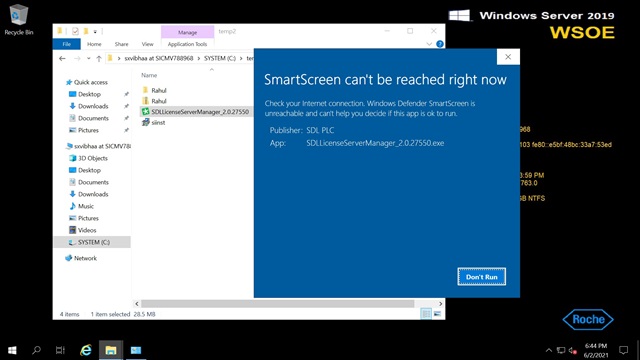Click the forward navigation arrow
Image resolution: width=640 pixels, height=360 pixels.
tap(77, 59)
